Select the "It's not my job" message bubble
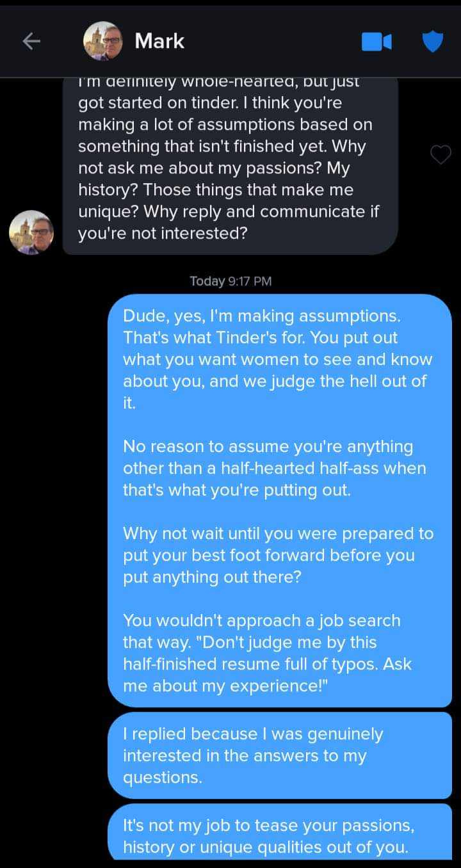This screenshot has height=868, width=461. point(280,832)
